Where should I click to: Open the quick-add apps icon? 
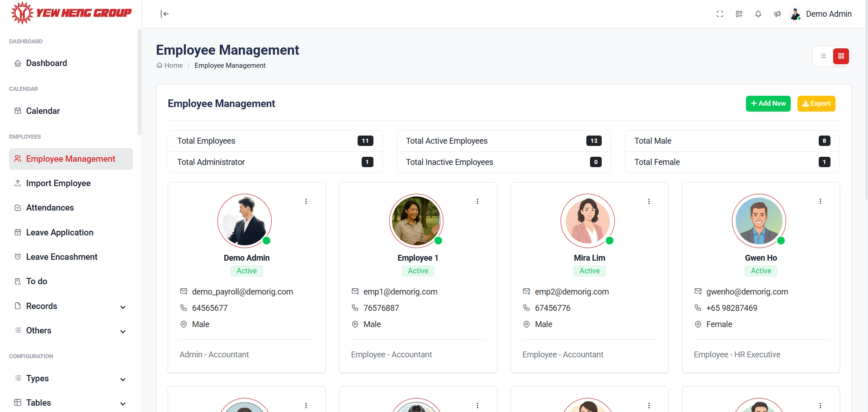click(x=739, y=14)
